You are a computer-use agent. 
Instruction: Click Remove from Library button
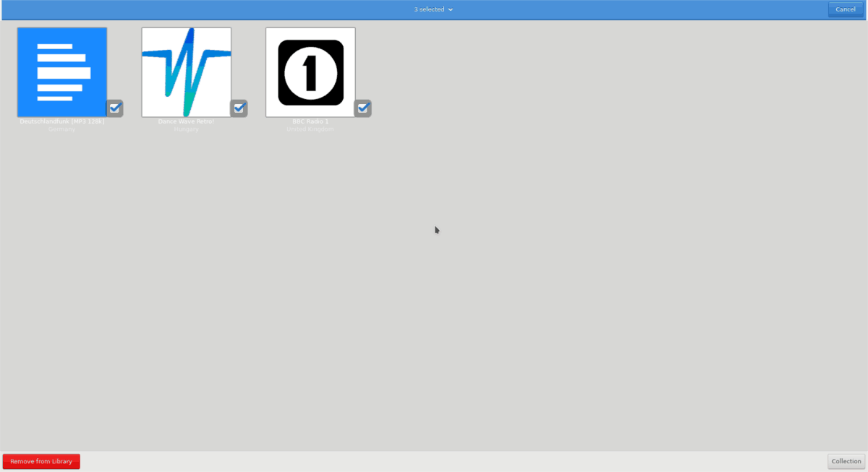point(41,461)
